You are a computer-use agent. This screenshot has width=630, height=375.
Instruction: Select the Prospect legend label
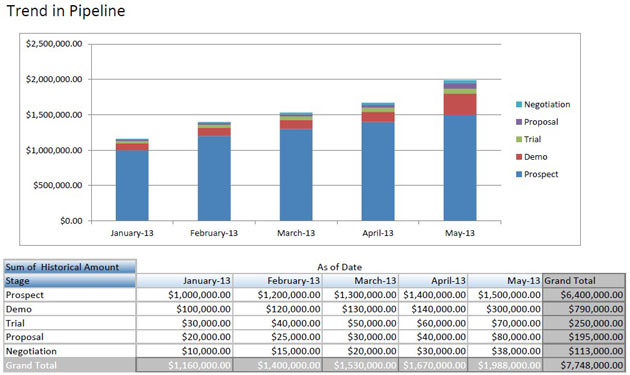(541, 174)
